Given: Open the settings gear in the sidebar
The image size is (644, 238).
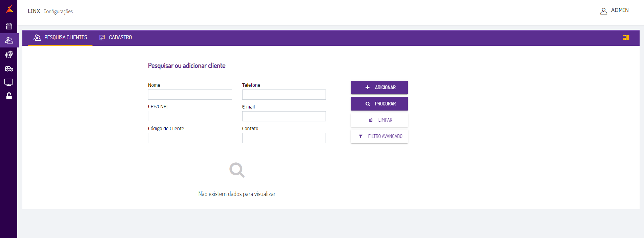Looking at the screenshot, I should [9, 54].
